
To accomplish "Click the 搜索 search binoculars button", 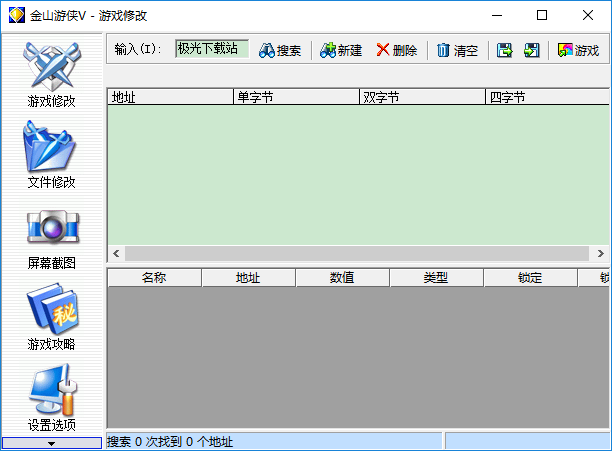I will (280, 50).
